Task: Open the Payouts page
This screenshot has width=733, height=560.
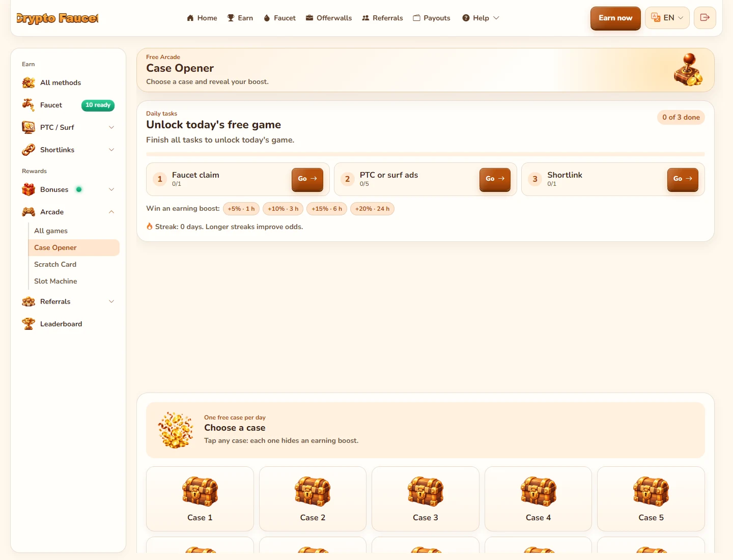Action: (x=432, y=18)
